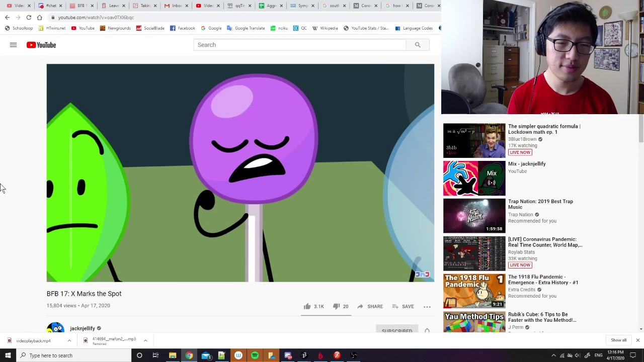
Task: Go to YouTube home via logo
Action: pos(41,45)
